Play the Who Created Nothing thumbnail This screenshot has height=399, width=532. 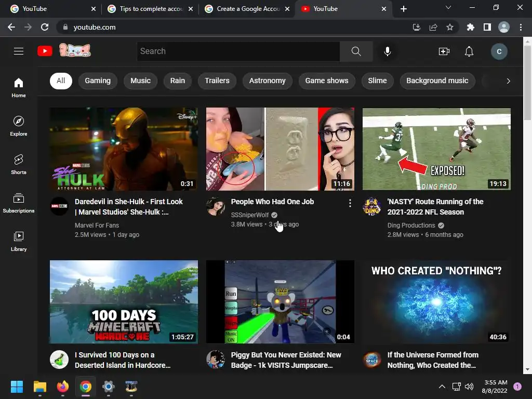coord(436,302)
